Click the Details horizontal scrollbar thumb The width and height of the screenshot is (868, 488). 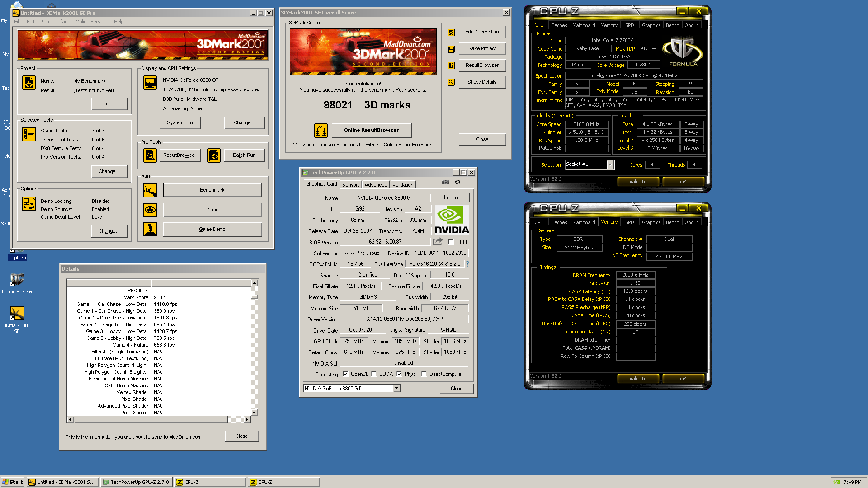pyautogui.click(x=151, y=420)
